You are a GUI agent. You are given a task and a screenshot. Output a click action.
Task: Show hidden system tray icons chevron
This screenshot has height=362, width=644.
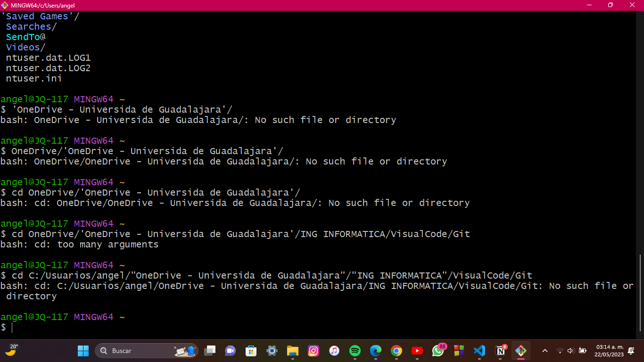click(545, 351)
